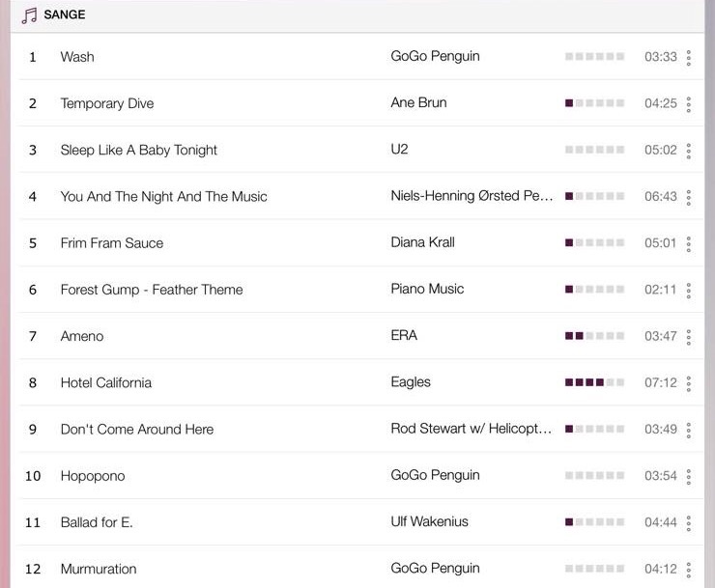Open three-dot menu for Hopopono
715x588 pixels.
tap(689, 476)
